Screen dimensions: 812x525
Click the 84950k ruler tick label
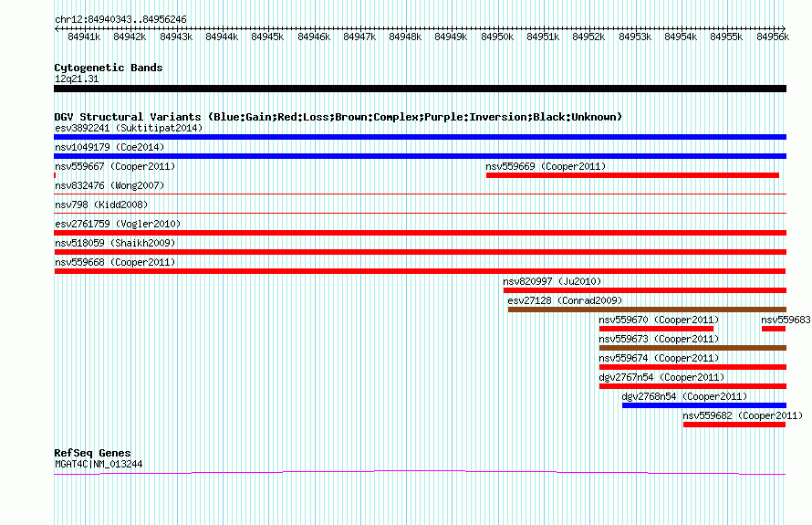(x=497, y=37)
